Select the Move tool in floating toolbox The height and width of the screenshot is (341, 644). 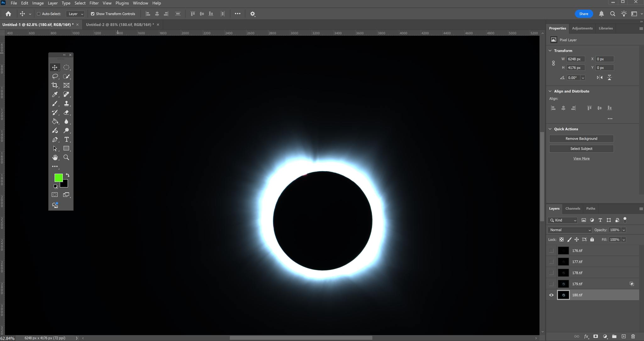click(x=55, y=68)
